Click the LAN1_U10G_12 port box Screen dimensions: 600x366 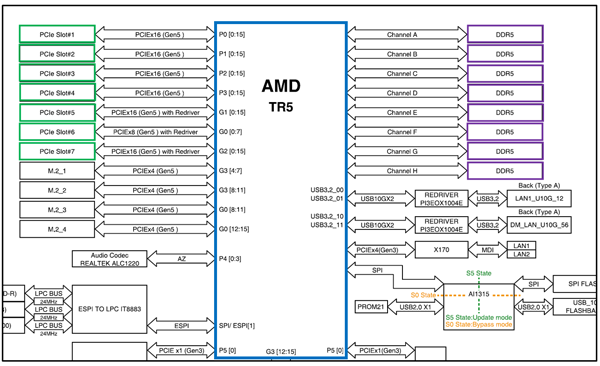(539, 198)
